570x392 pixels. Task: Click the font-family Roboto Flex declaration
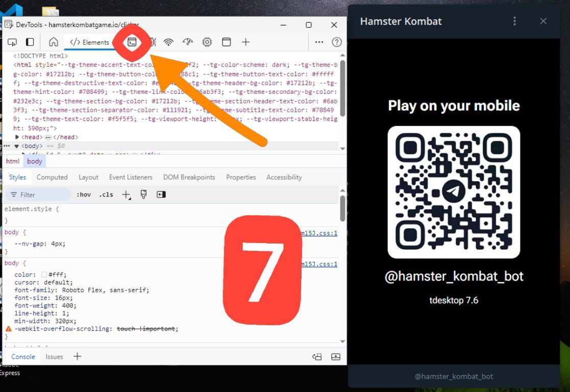(82, 290)
